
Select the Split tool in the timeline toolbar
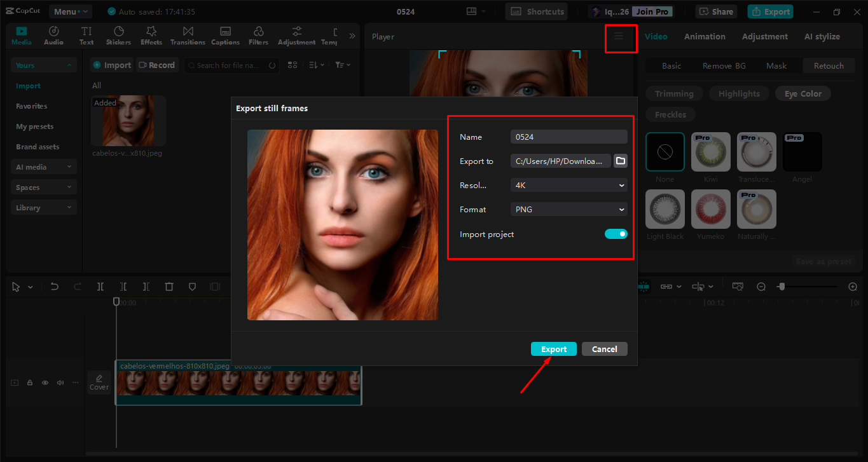(x=100, y=287)
